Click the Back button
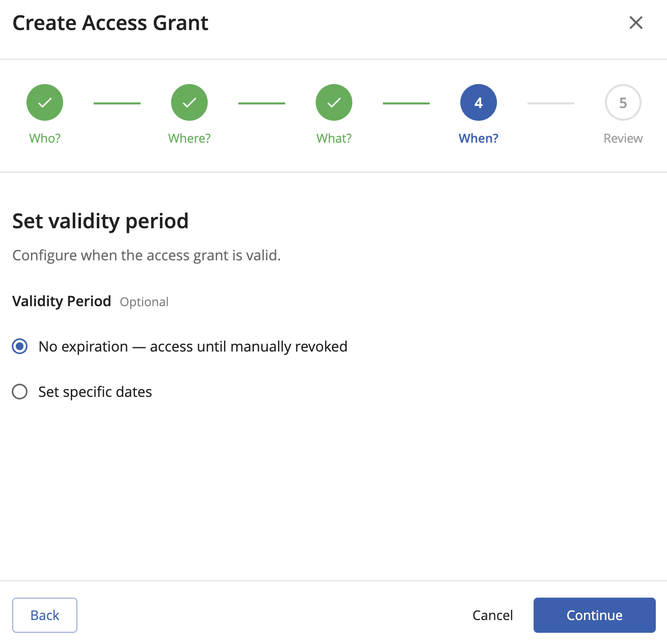 [x=45, y=615]
